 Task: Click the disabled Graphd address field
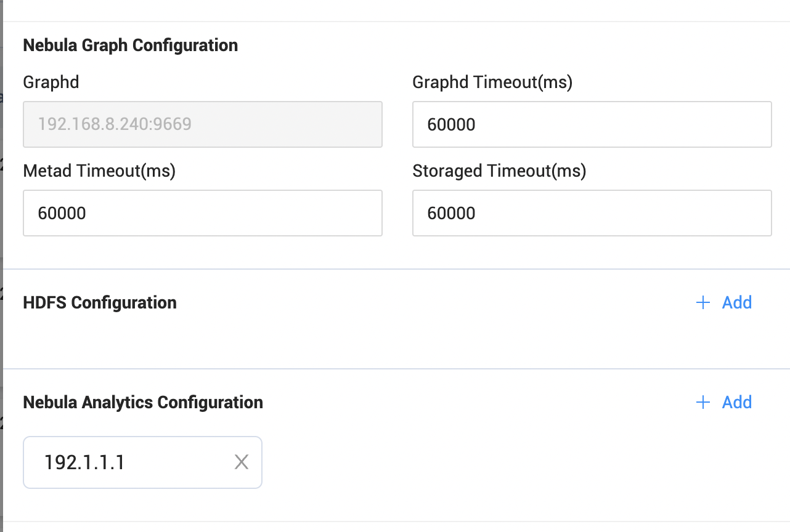coord(203,124)
